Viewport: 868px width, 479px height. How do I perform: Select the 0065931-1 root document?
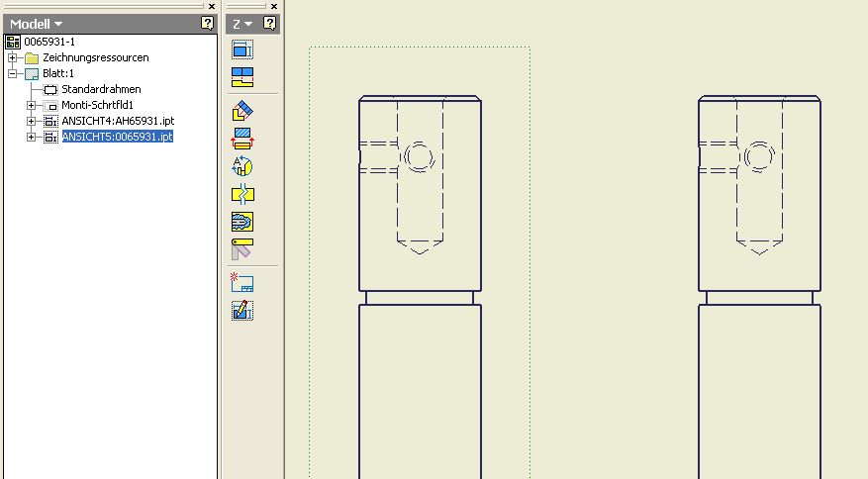click(x=49, y=42)
